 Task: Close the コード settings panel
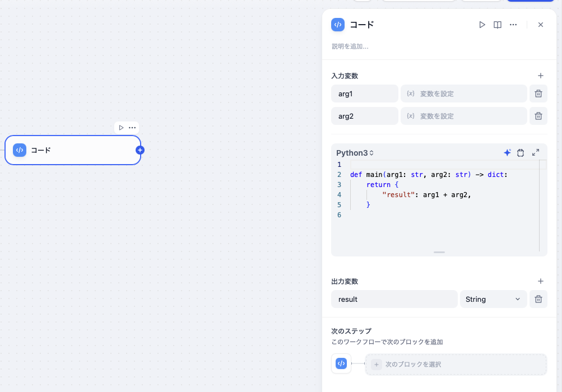(x=541, y=25)
